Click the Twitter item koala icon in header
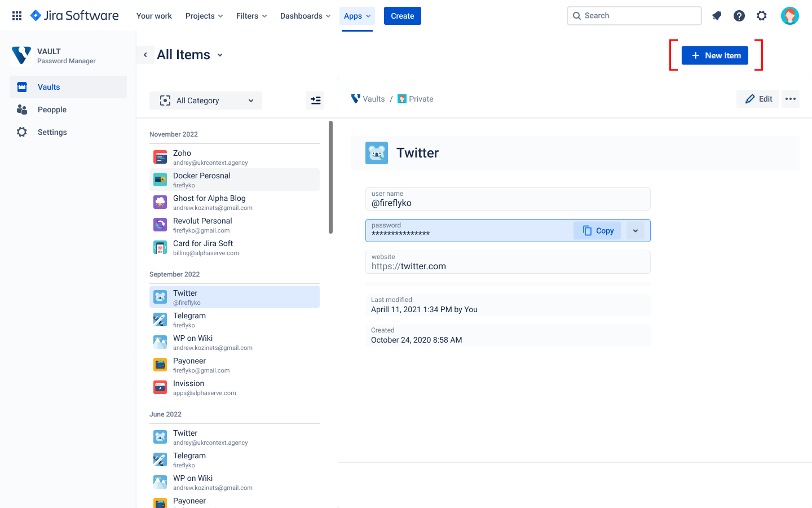Screen dimensions: 812x508 pyautogui.click(x=377, y=153)
